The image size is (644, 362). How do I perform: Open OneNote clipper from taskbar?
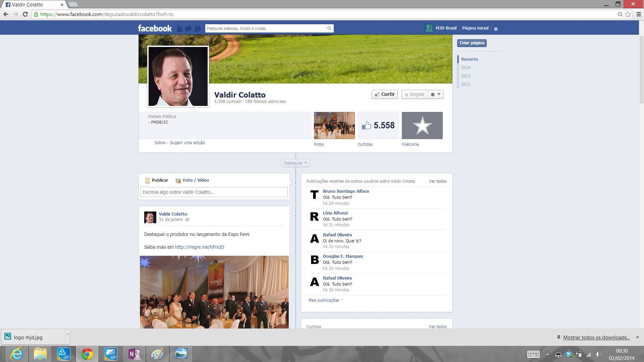[x=134, y=354]
